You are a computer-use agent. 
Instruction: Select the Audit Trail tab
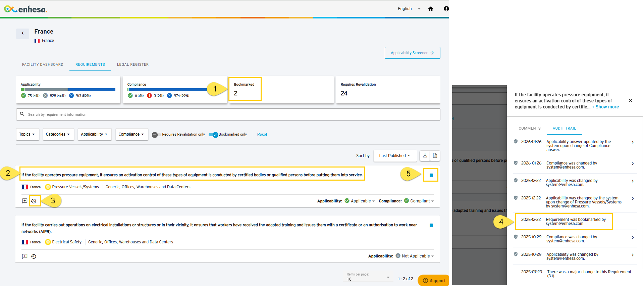pyautogui.click(x=564, y=128)
